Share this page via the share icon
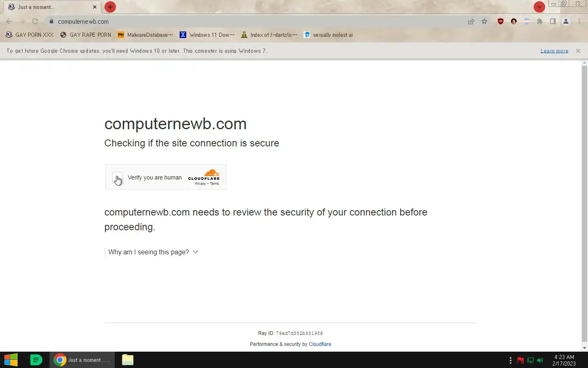 [x=471, y=21]
